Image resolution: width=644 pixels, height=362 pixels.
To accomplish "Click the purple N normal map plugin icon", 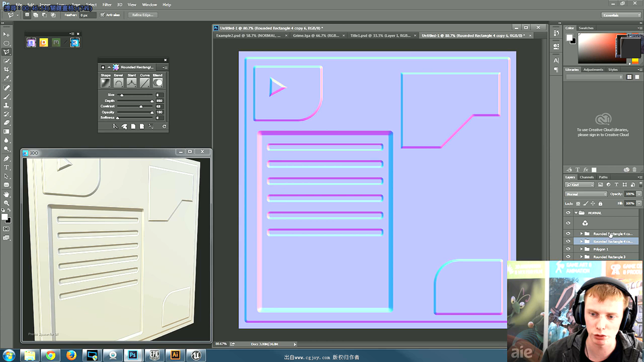I will tap(31, 42).
